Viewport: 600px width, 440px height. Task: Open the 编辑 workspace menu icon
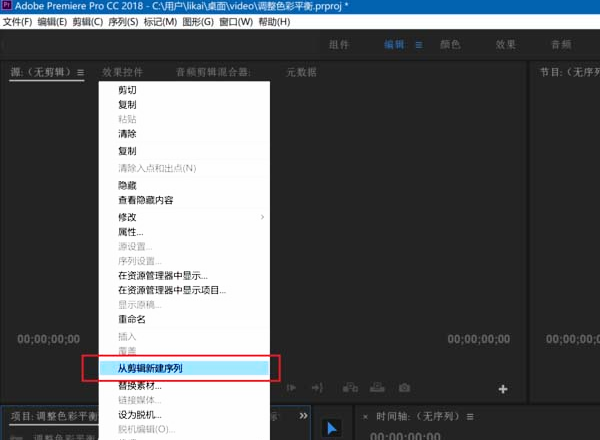click(419, 45)
